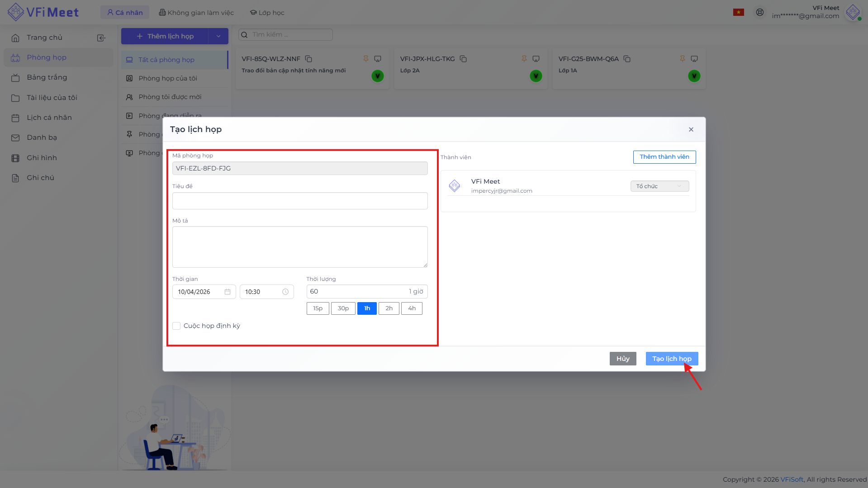Collapse the left sidebar menu
The width and height of the screenshot is (868, 488).
(101, 38)
